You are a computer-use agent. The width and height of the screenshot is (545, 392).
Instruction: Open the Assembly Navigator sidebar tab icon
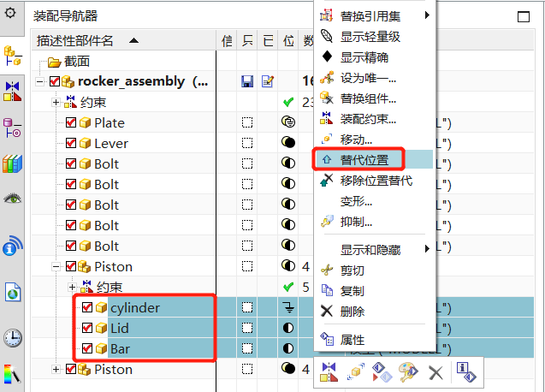coord(12,56)
